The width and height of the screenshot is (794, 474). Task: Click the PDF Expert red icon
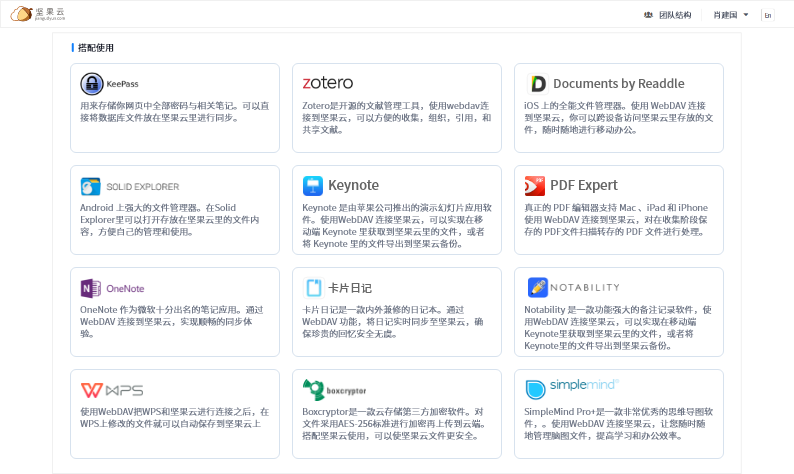click(x=535, y=186)
